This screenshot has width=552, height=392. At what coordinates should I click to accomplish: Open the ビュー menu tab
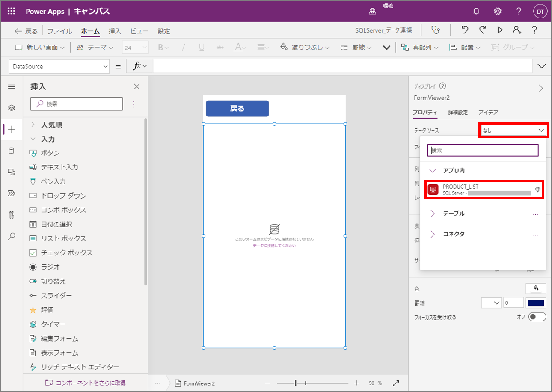[x=139, y=31]
